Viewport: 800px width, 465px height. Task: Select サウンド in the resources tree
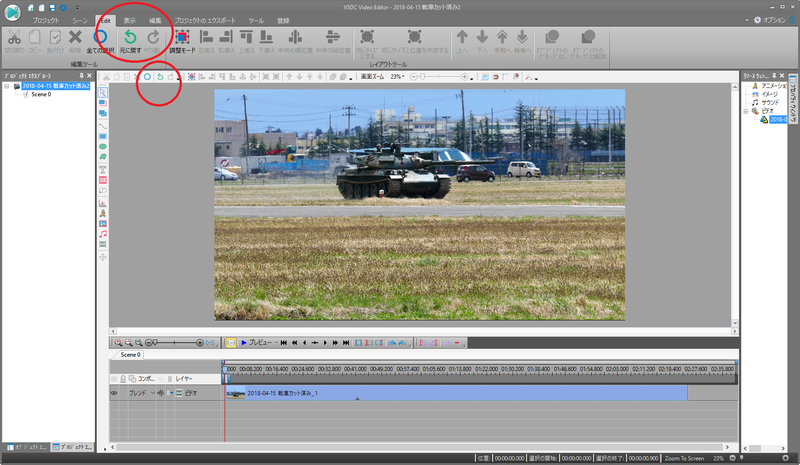[770, 103]
